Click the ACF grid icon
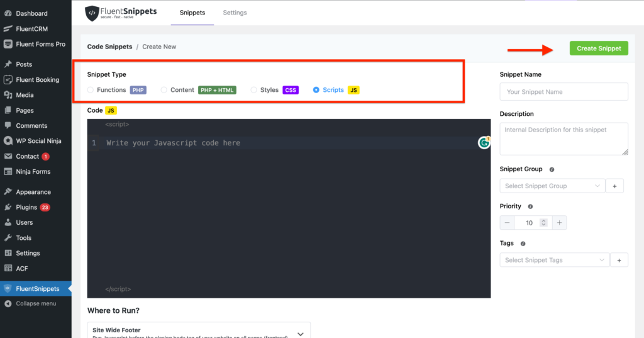This screenshot has width=644, height=338. coord(8,268)
